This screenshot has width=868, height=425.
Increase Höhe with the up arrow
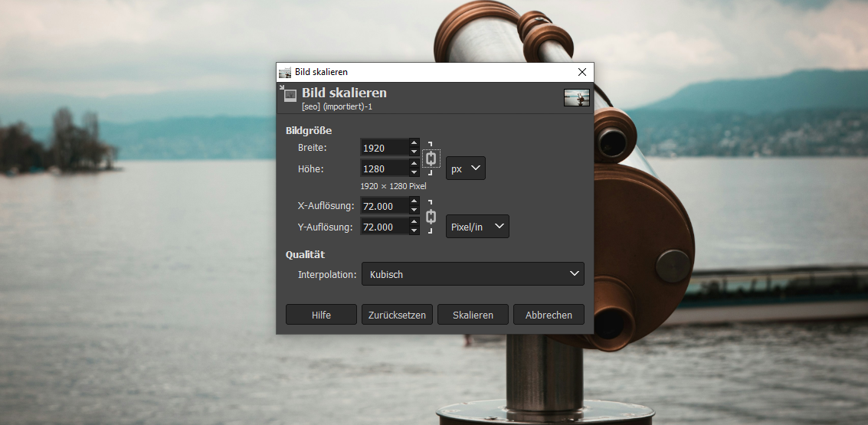click(414, 164)
